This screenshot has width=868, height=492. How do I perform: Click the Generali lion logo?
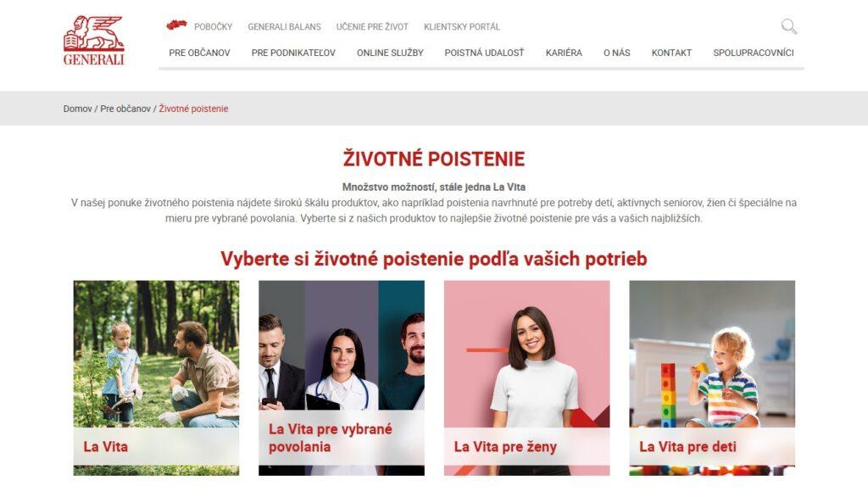[x=93, y=41]
